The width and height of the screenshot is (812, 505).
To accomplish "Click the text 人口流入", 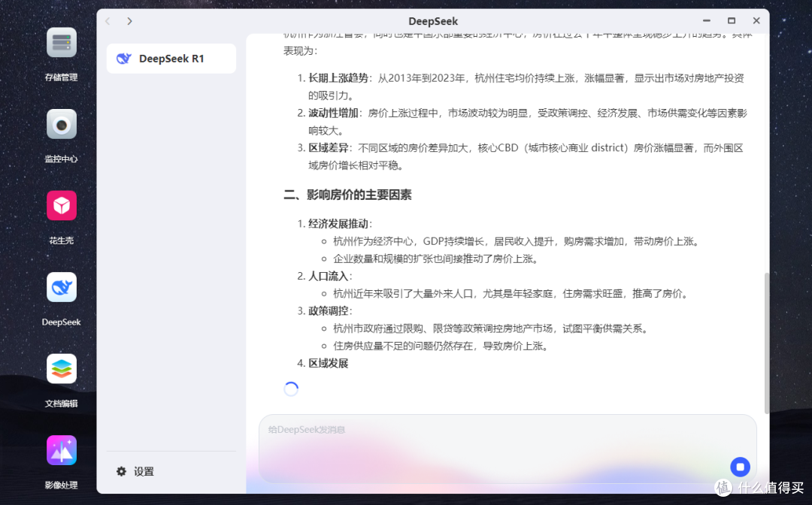I will pos(328,277).
